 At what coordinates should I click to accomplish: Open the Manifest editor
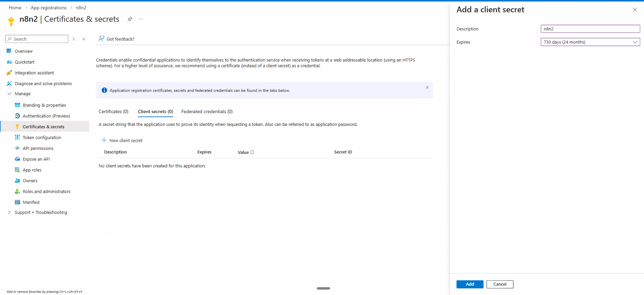point(31,202)
